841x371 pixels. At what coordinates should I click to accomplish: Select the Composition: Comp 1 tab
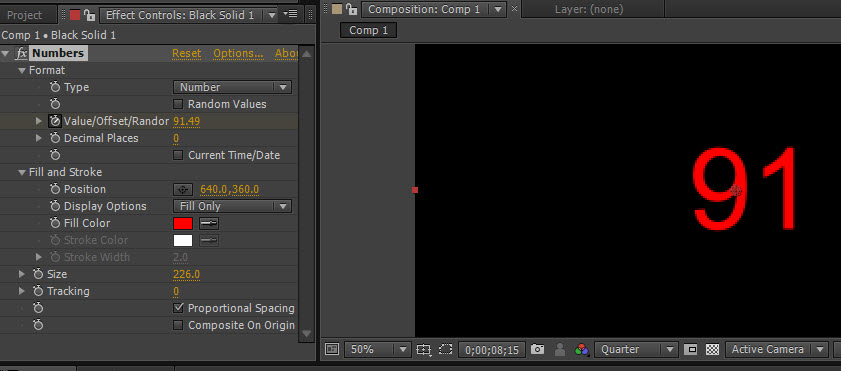tap(424, 9)
